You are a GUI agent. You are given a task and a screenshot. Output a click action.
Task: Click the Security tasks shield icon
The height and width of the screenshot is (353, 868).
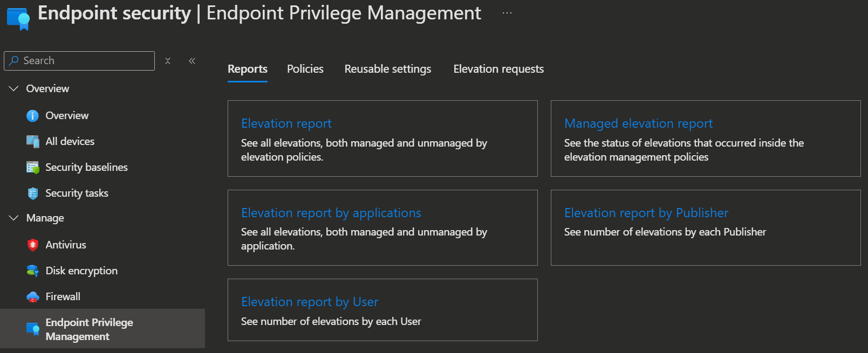pyautogui.click(x=32, y=193)
